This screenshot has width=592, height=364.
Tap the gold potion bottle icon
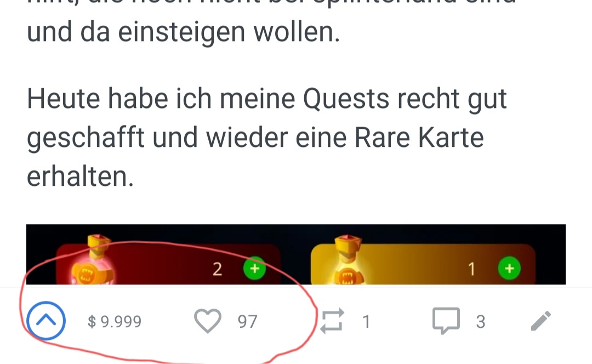click(x=346, y=260)
